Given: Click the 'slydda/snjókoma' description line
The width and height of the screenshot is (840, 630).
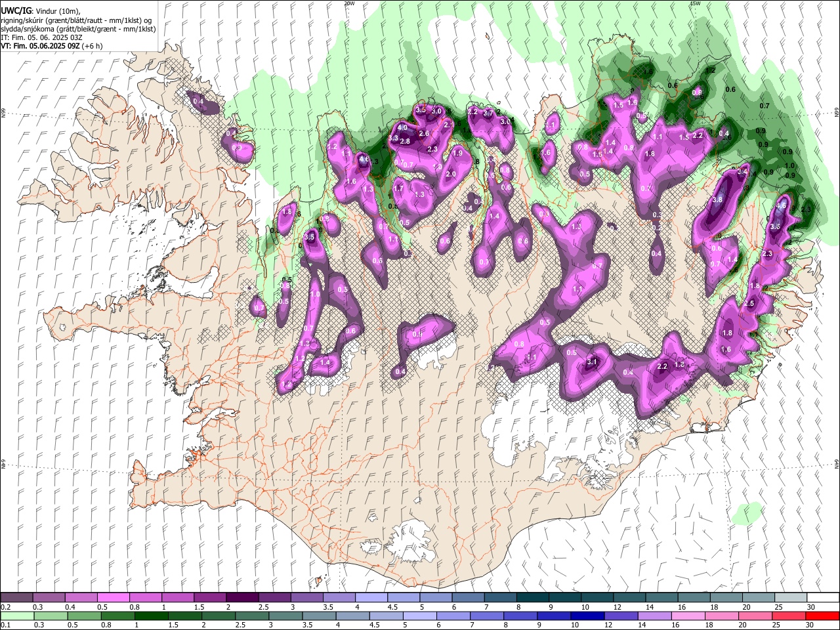Looking at the screenshot, I should pyautogui.click(x=78, y=29).
